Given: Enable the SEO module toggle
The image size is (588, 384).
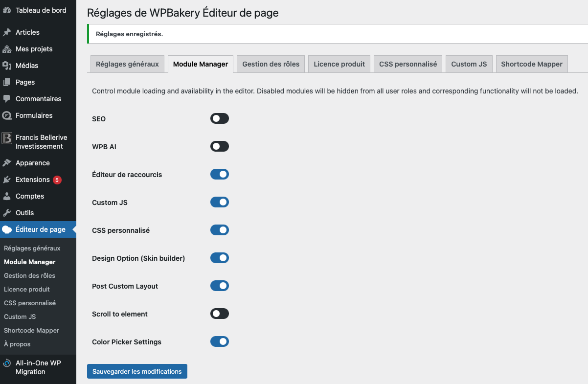Looking at the screenshot, I should (219, 119).
